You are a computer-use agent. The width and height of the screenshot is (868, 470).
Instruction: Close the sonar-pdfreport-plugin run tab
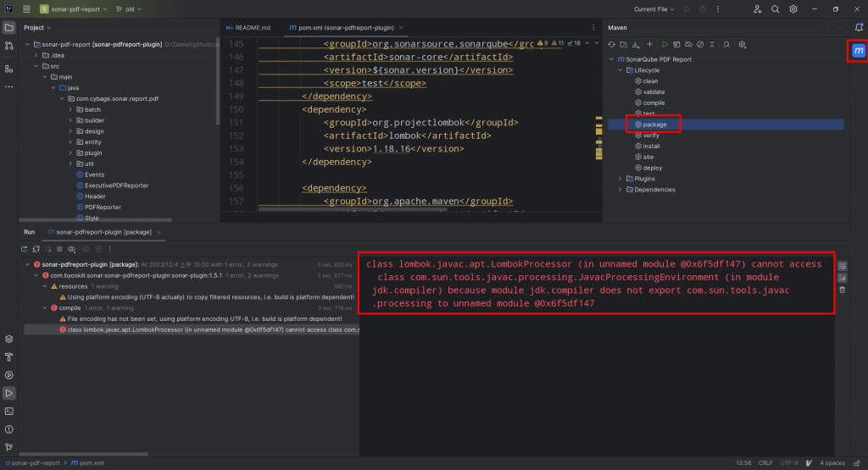pos(159,232)
